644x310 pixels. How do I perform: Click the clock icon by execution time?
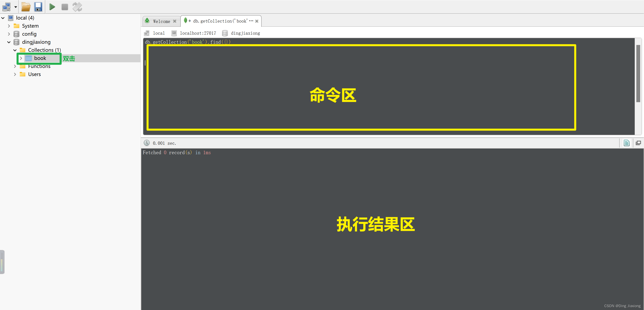[x=147, y=143]
